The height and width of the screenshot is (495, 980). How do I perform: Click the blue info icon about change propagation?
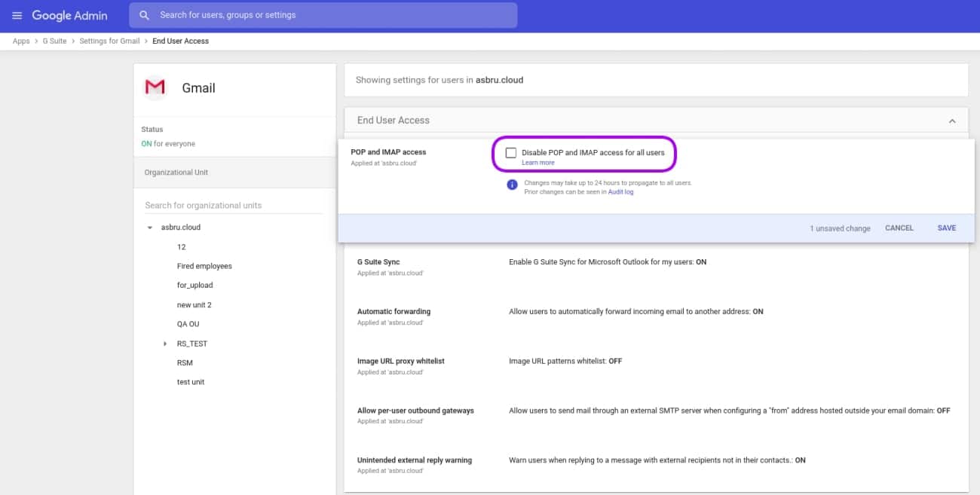point(512,185)
